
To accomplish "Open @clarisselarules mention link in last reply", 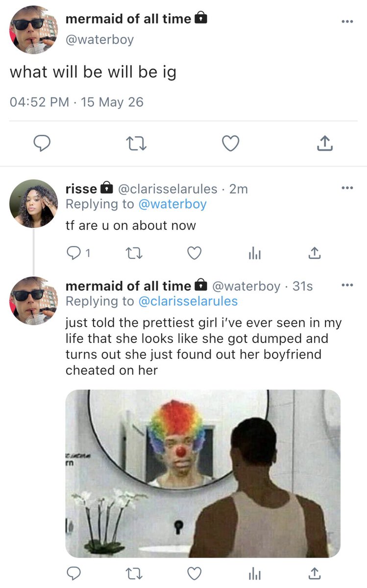I will 188,301.
